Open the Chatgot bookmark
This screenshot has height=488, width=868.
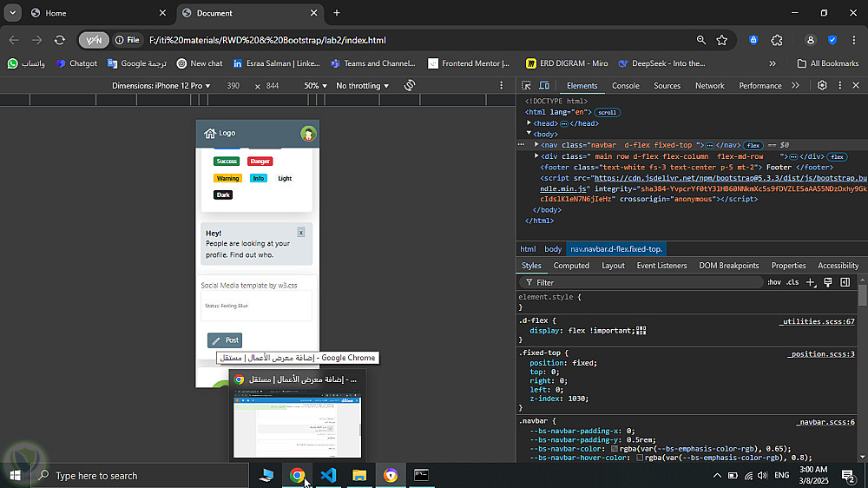[77, 63]
